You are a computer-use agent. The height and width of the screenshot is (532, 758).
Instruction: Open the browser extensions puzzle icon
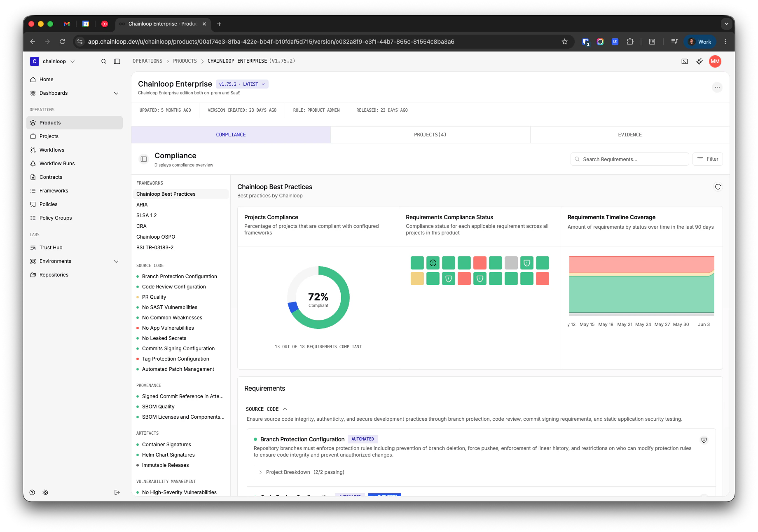pyautogui.click(x=630, y=42)
